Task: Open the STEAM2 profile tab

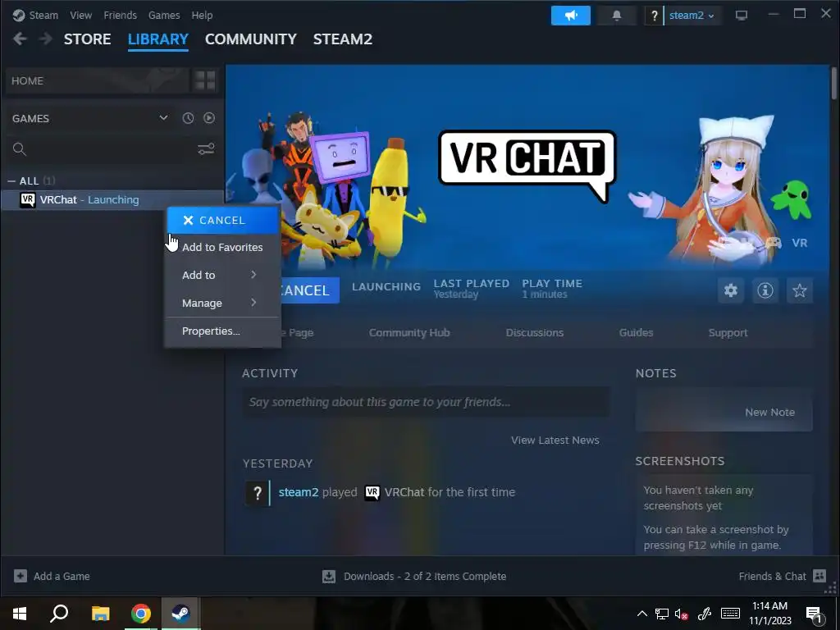Action: (343, 39)
